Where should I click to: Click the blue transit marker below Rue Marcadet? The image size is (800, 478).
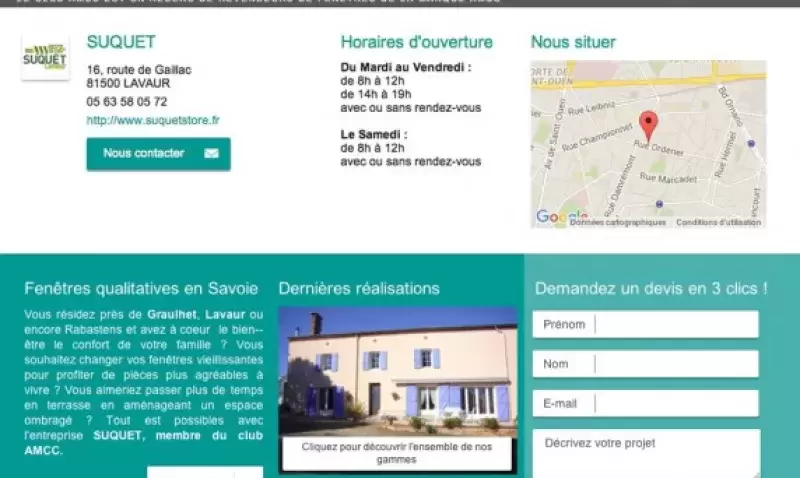click(659, 204)
